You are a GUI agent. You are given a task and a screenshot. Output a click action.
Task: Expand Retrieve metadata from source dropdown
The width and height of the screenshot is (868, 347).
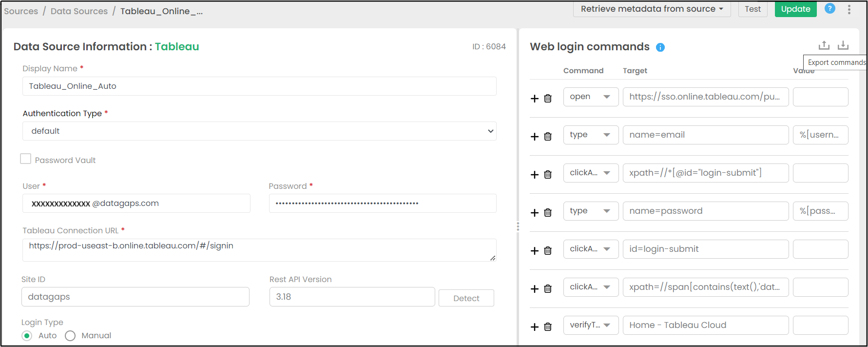[x=652, y=9]
